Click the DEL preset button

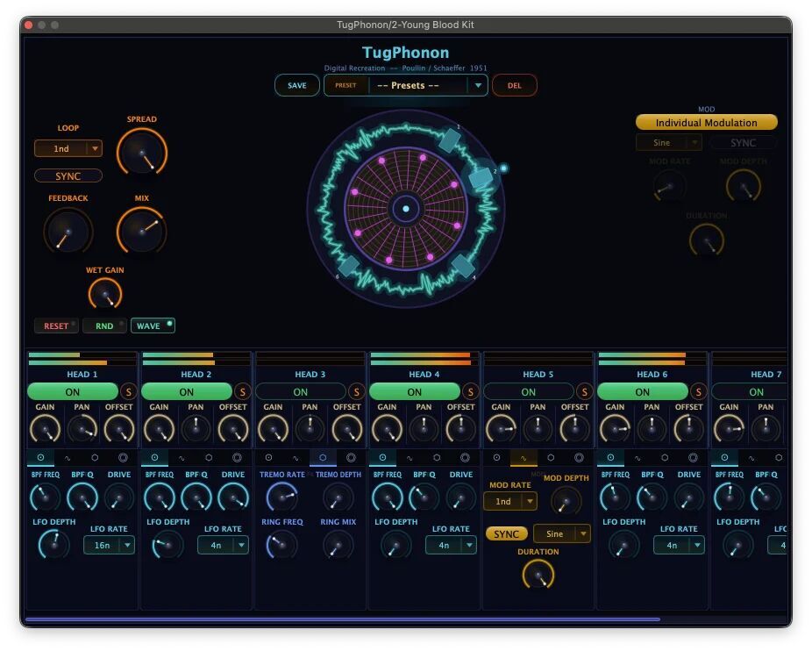(514, 85)
